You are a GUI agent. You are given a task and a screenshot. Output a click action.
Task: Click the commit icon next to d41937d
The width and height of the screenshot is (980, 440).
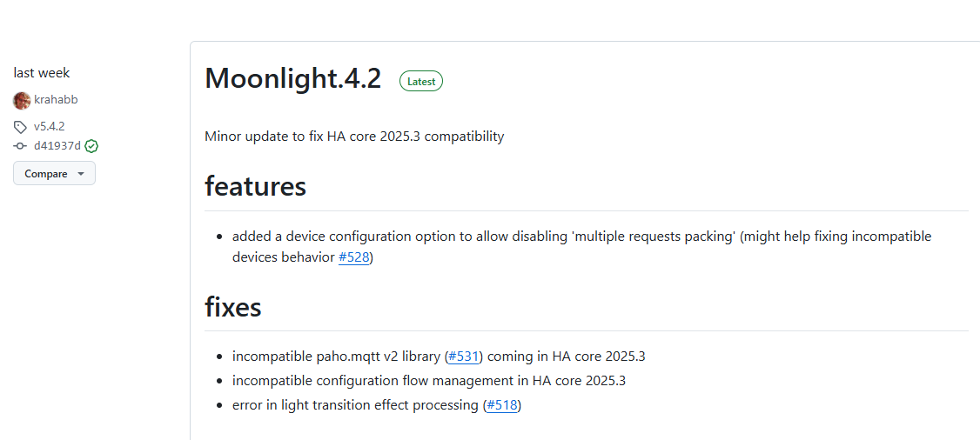[x=20, y=146]
